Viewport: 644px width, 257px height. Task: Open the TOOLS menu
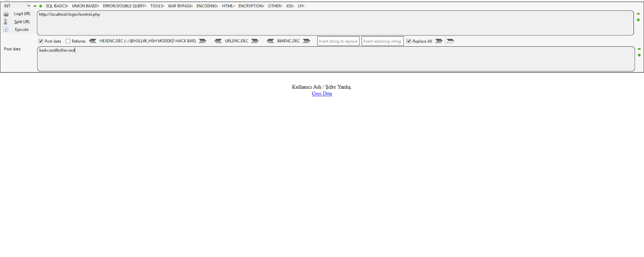tap(157, 6)
